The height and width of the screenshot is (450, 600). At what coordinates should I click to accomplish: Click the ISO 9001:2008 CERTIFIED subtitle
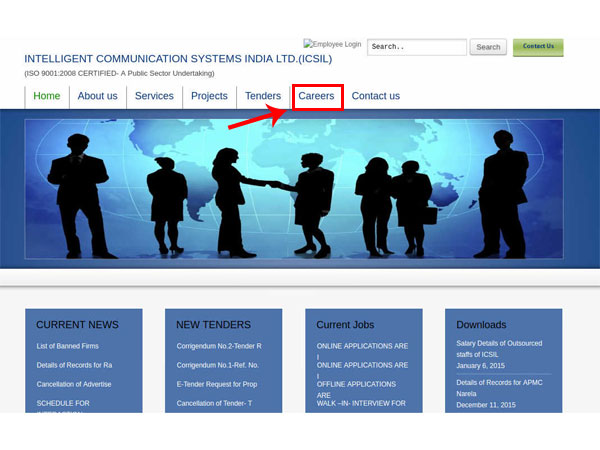119,73
